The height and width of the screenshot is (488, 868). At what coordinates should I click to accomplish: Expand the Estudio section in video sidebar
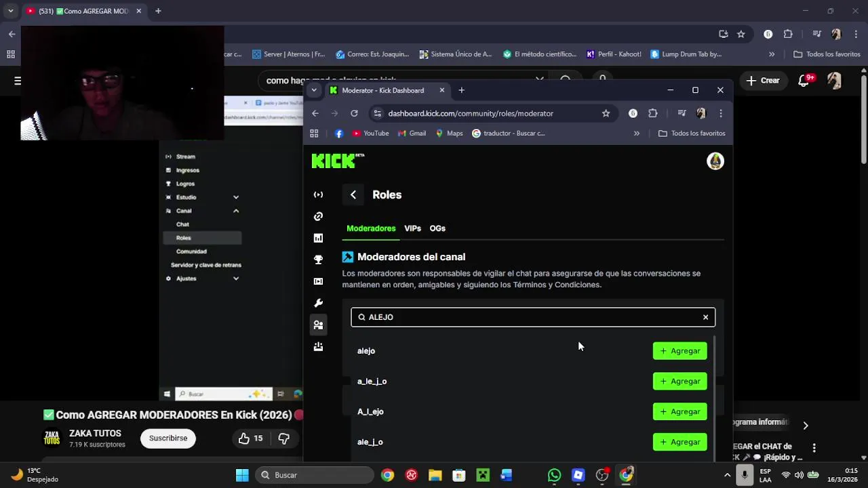(x=236, y=197)
